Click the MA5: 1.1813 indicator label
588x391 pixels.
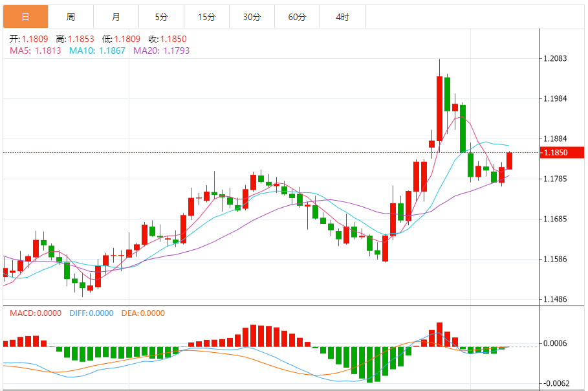tap(35, 50)
